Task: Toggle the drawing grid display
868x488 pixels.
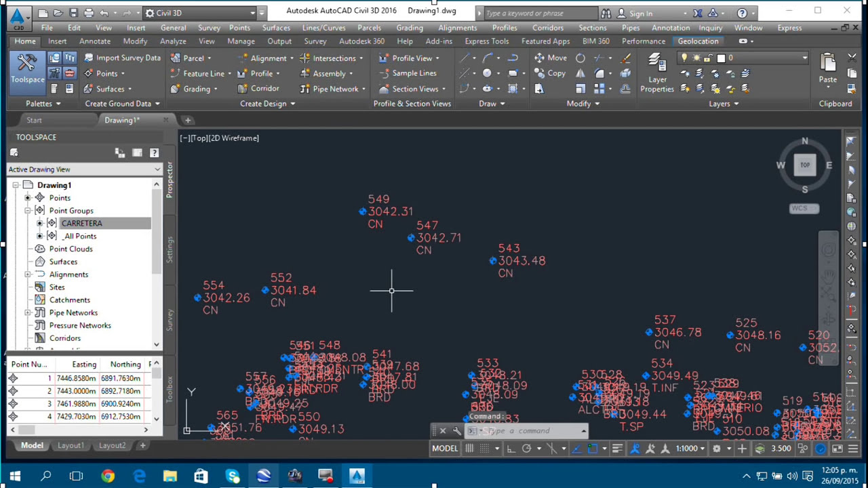Action: [x=469, y=448]
